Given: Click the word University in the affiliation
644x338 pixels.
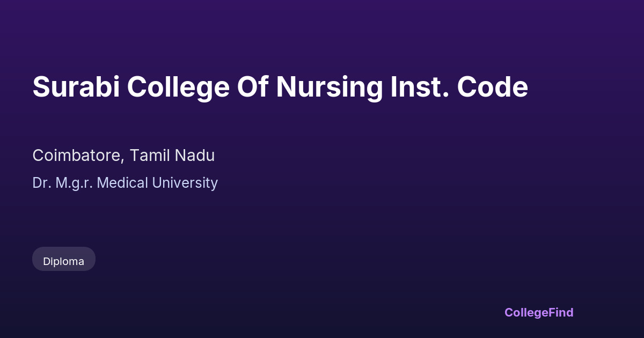Looking at the screenshot, I should point(185,183).
